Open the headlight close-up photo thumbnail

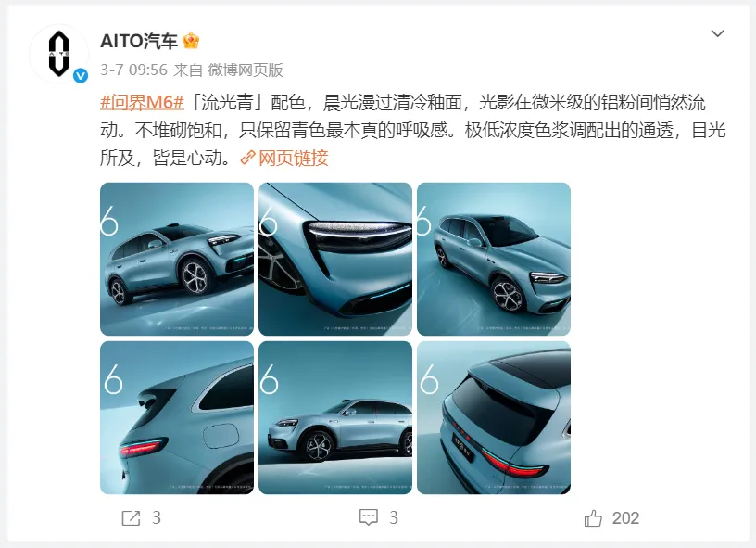pos(335,259)
